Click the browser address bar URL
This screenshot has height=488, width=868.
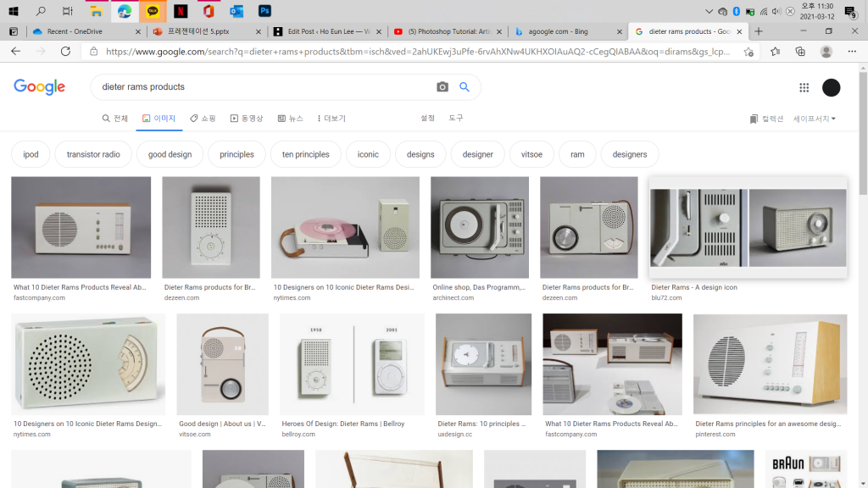(x=418, y=52)
